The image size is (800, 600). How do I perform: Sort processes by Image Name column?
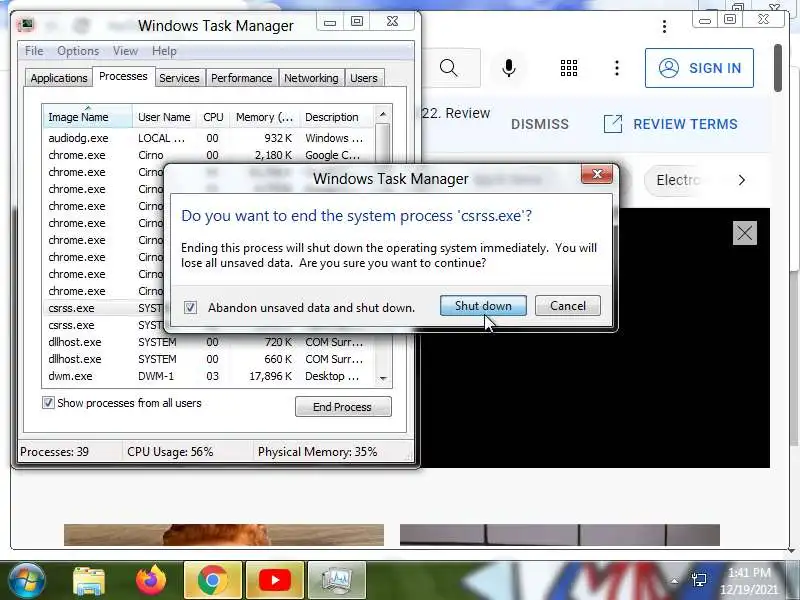click(x=87, y=117)
